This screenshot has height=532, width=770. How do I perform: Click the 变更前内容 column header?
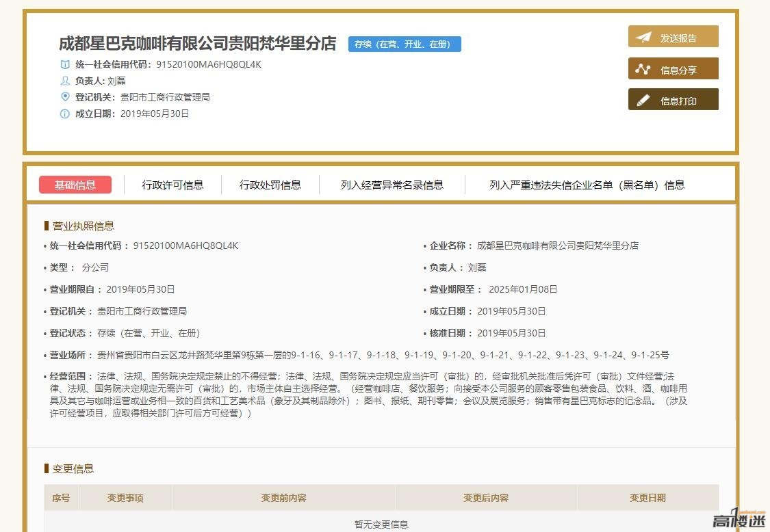click(x=284, y=498)
